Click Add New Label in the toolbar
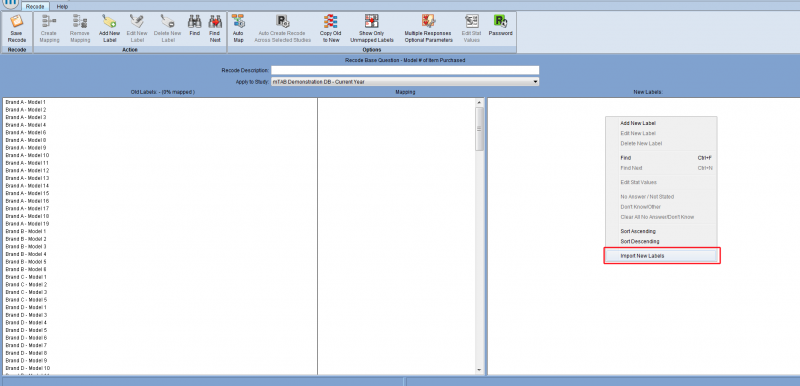The width and height of the screenshot is (800, 386). coord(109,29)
